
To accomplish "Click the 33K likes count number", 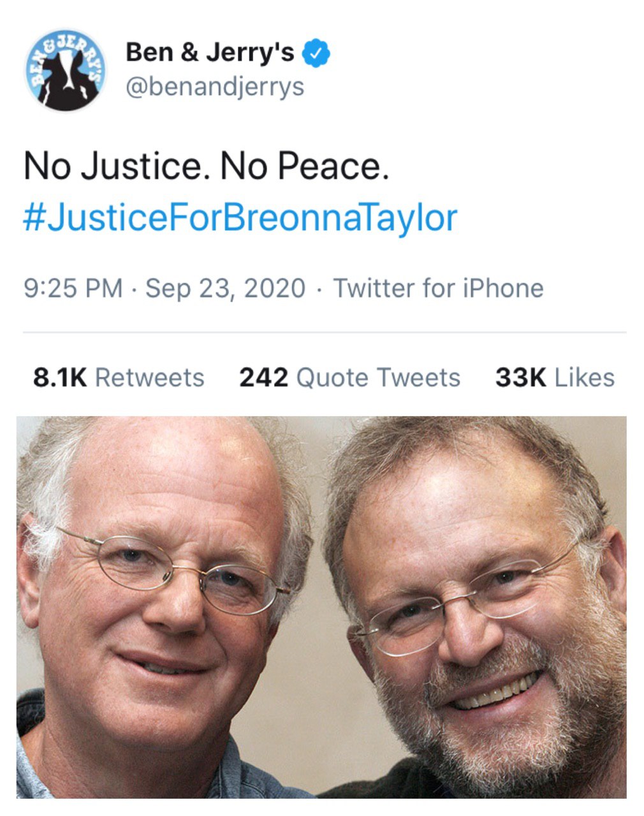I will point(520,377).
